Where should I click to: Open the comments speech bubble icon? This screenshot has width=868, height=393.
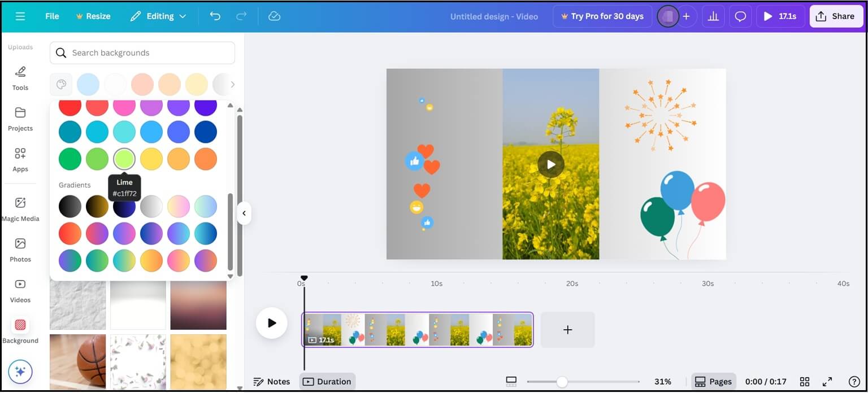click(x=740, y=16)
